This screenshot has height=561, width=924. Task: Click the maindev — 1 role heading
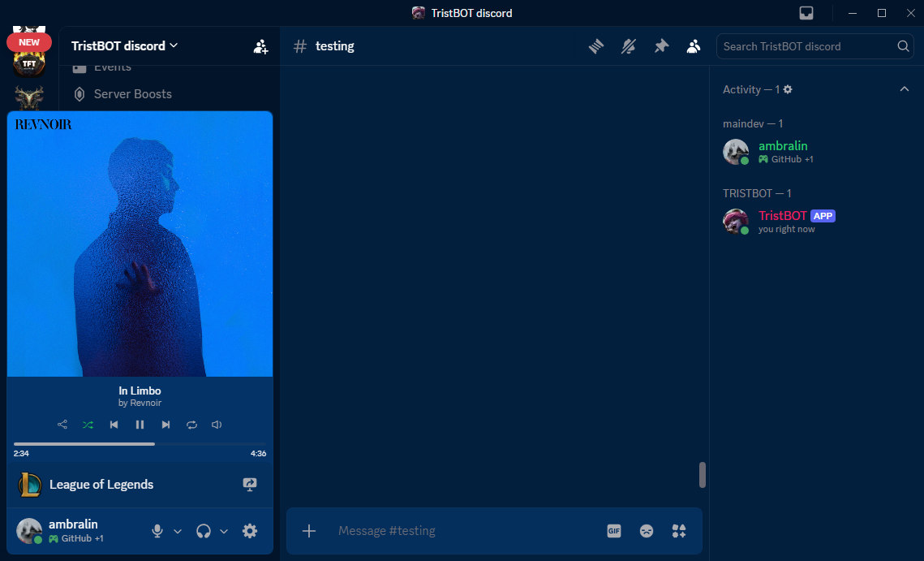click(753, 123)
